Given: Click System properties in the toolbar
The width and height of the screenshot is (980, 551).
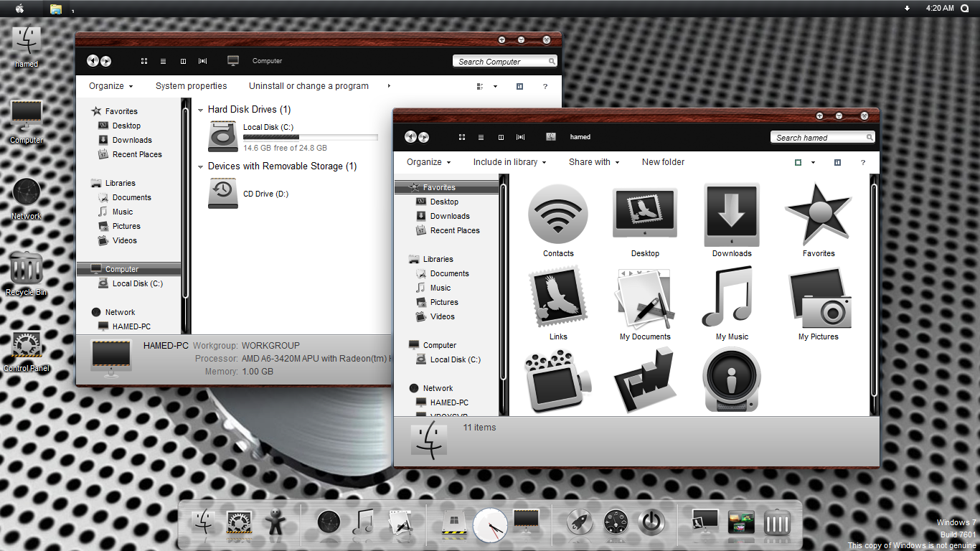Looking at the screenshot, I should pyautogui.click(x=191, y=86).
